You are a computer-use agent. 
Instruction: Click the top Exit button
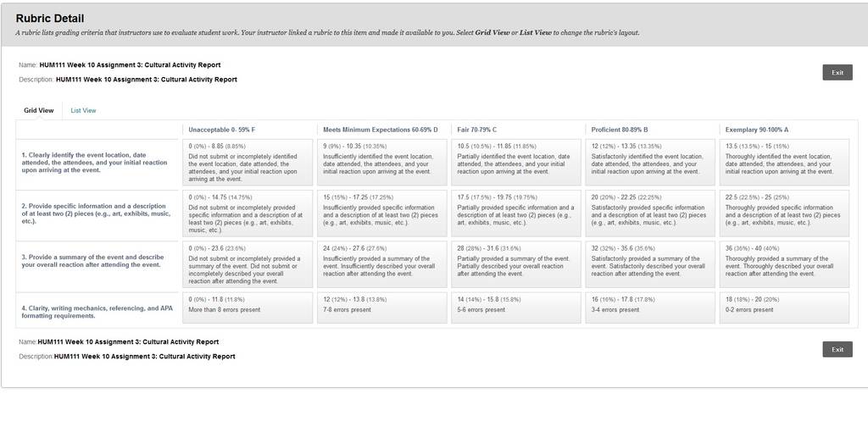pyautogui.click(x=837, y=73)
